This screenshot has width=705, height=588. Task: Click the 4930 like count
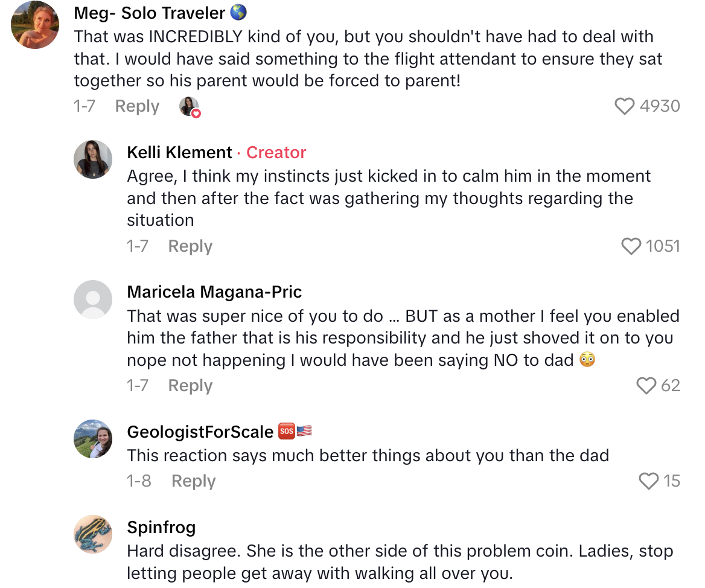tap(660, 106)
